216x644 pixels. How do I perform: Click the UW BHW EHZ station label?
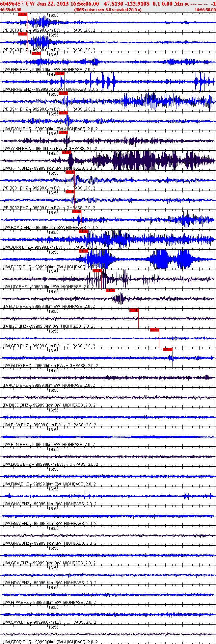tap(16, 425)
